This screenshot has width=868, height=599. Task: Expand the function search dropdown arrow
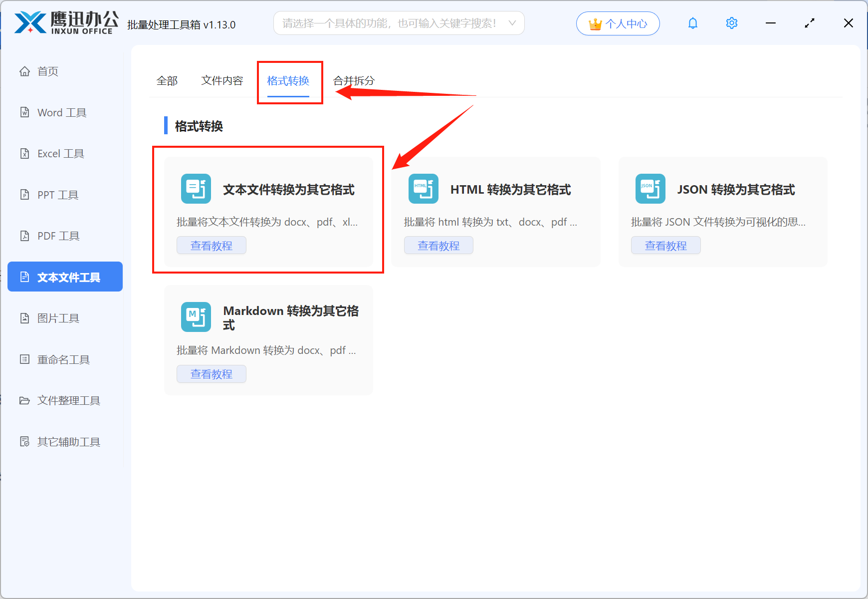coord(512,23)
